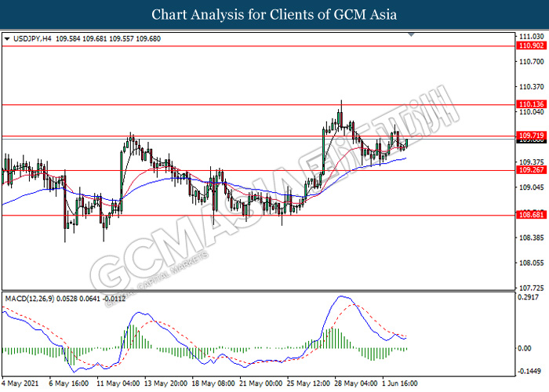The height and width of the screenshot is (392, 549).
Task: Click the 109.045 price axis value
Action: point(532,187)
